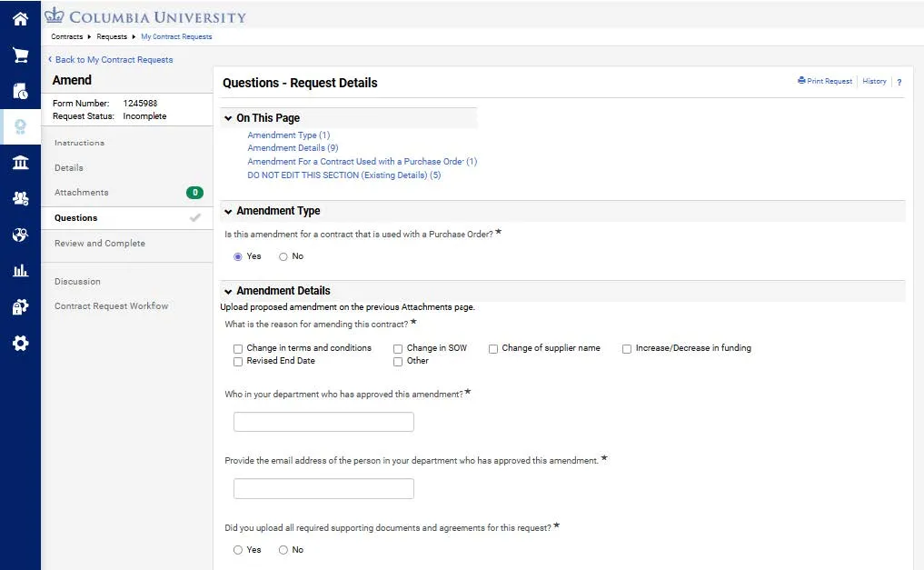
Task: Open the setup lock truck icon
Action: click(20, 306)
